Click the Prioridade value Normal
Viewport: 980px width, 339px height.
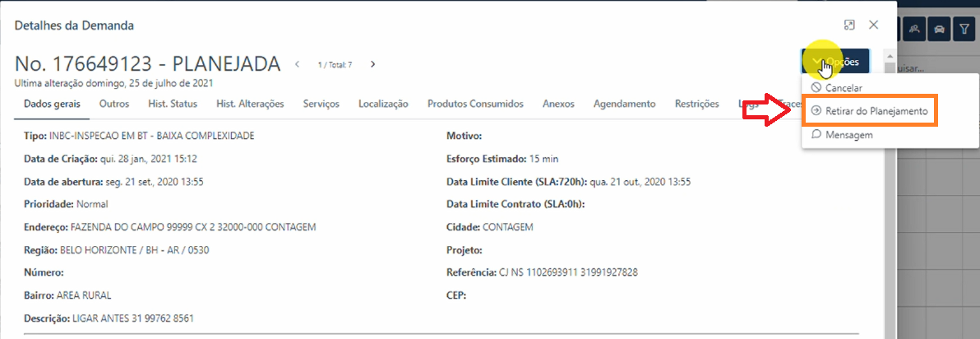[x=92, y=205]
